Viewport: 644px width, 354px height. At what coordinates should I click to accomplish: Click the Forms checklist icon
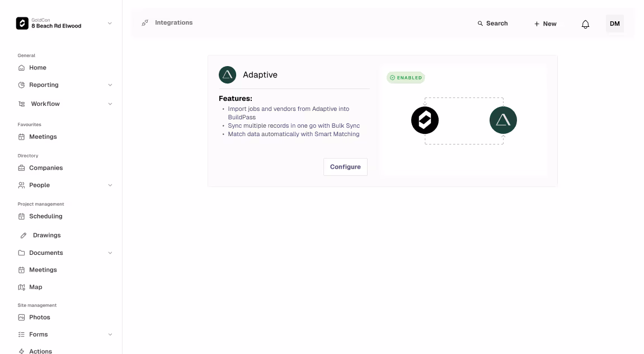tap(21, 335)
